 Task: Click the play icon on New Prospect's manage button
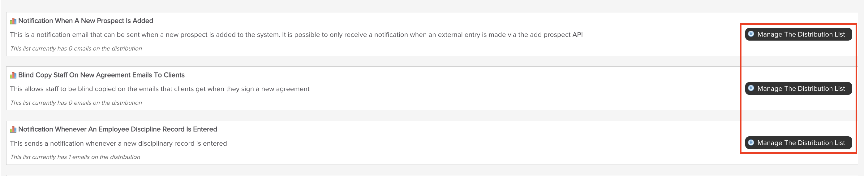pyautogui.click(x=751, y=34)
